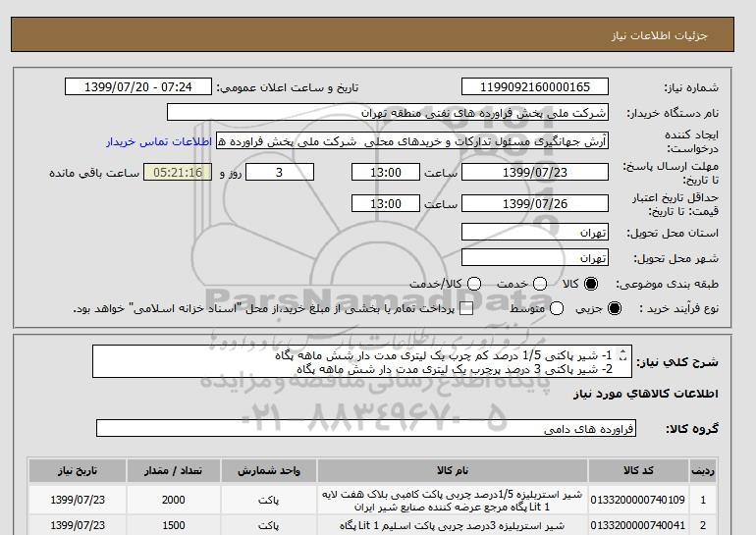Viewport: 756px width, 535px height.
Task: Click row 1 product name text
Action: point(453,501)
